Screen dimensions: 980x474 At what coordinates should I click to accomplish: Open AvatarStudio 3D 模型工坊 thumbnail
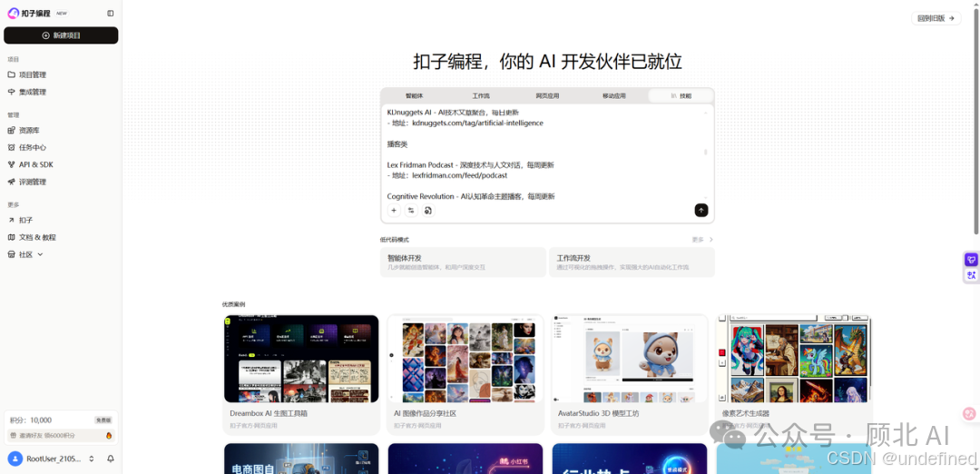click(630, 359)
